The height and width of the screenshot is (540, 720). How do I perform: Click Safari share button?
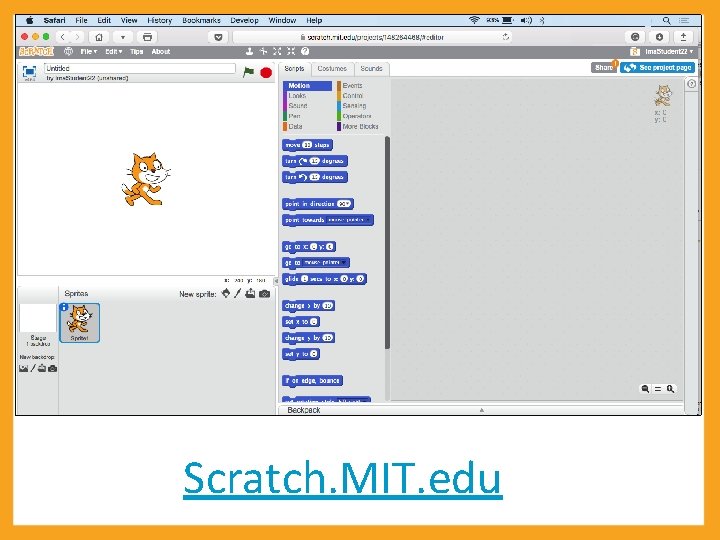683,37
